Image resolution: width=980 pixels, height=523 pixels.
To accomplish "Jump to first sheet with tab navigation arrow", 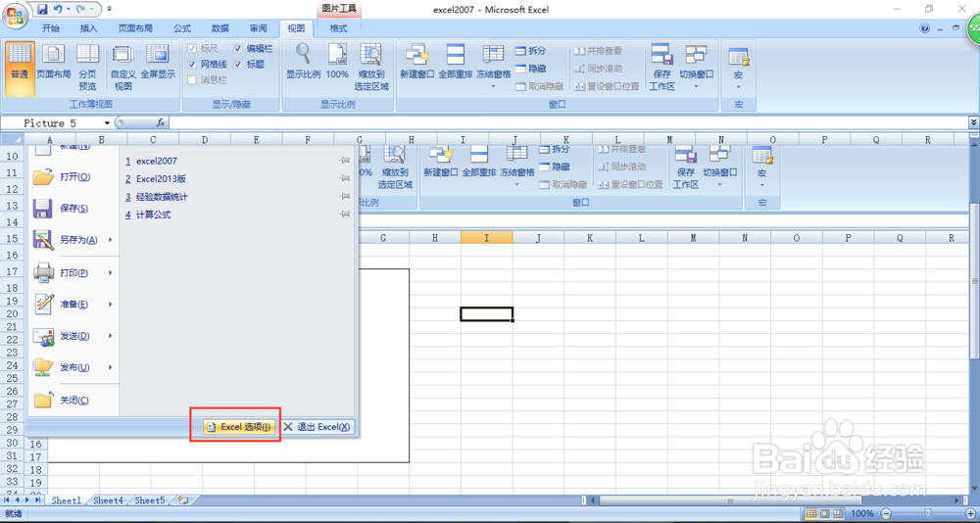I will point(8,500).
